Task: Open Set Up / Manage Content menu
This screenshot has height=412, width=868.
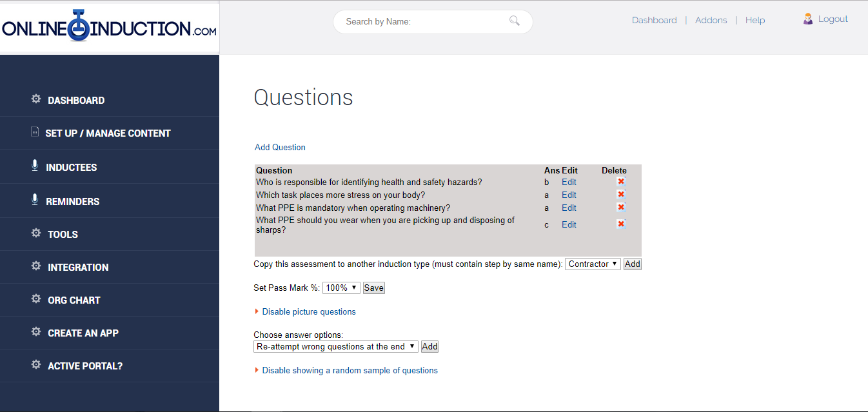Action: pyautogui.click(x=108, y=133)
